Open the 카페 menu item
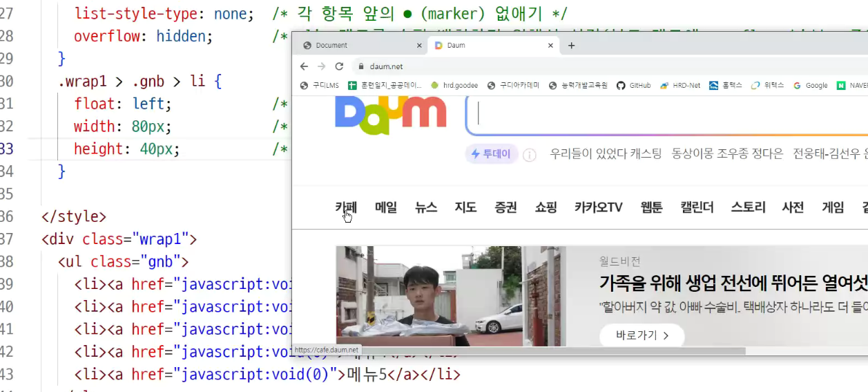Screen dimensions: 868x392 346,207
